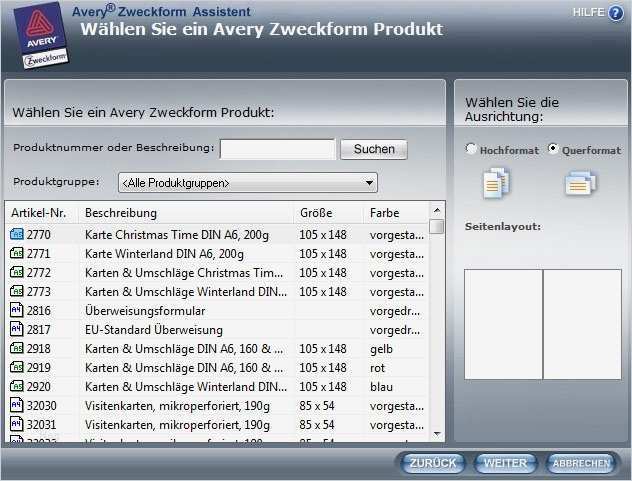Click the '105 x 148' size cell for 2770
Image resolution: width=632 pixels, height=481 pixels.
click(x=323, y=234)
